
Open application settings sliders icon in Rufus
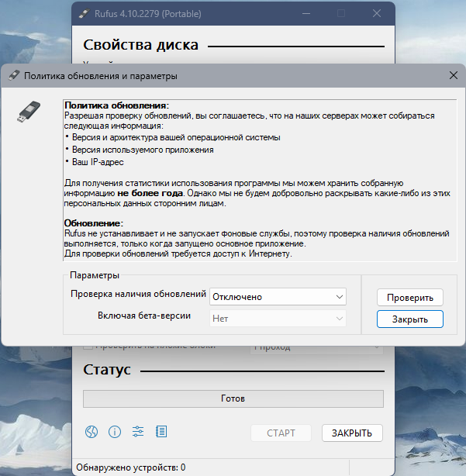(138, 432)
